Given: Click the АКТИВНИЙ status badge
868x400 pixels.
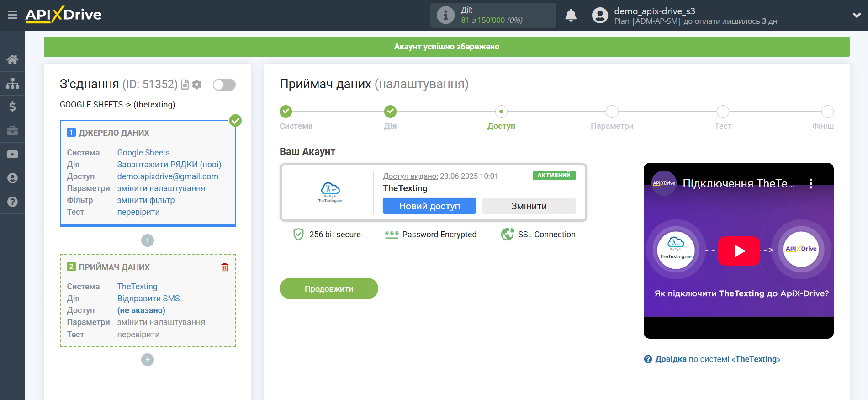Looking at the screenshot, I should click(x=554, y=176).
